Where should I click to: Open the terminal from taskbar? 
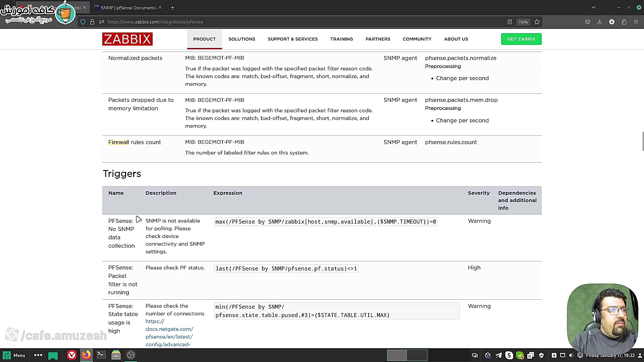click(x=101, y=355)
